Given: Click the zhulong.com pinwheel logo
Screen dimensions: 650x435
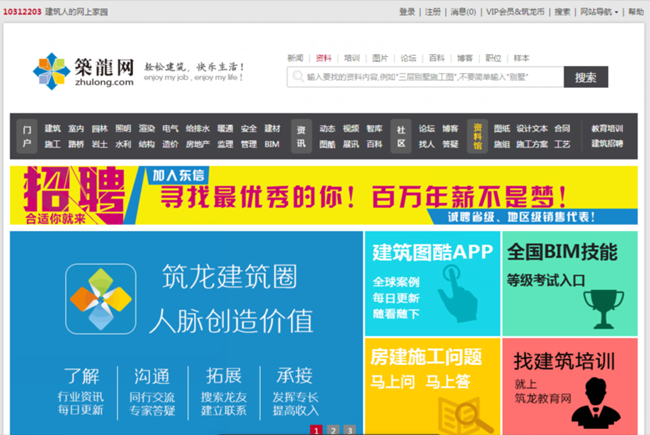Looking at the screenshot, I should (x=52, y=71).
